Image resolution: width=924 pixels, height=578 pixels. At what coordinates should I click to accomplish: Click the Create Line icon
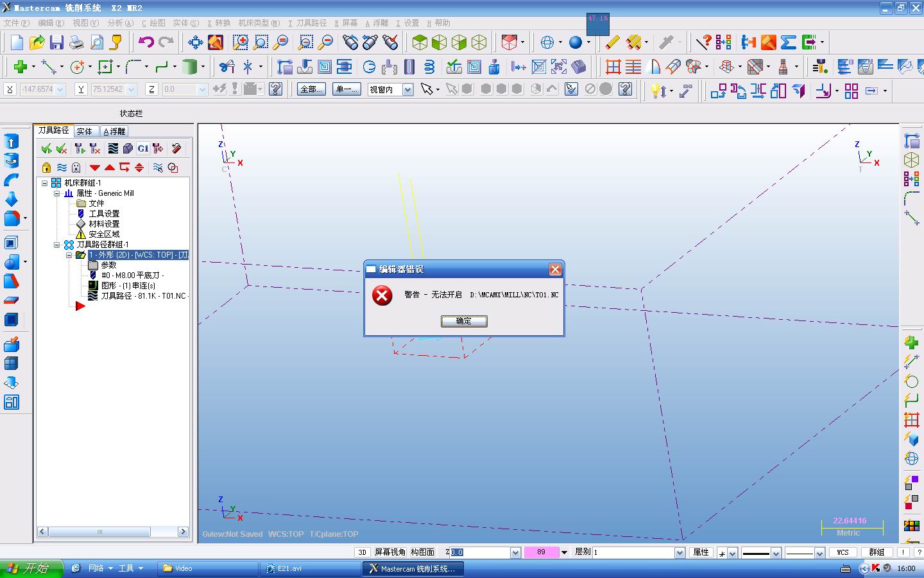(49, 66)
